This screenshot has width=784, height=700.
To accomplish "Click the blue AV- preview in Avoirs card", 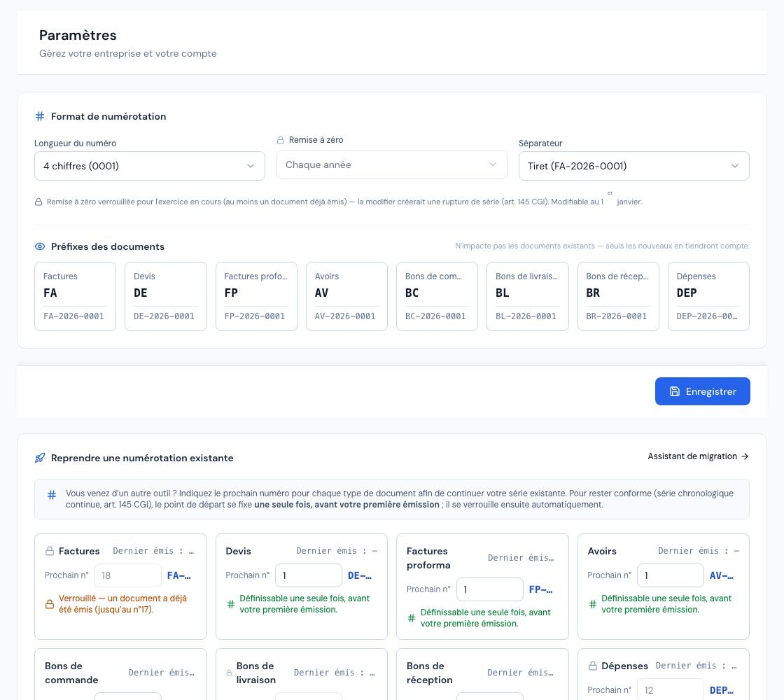I will [722, 575].
